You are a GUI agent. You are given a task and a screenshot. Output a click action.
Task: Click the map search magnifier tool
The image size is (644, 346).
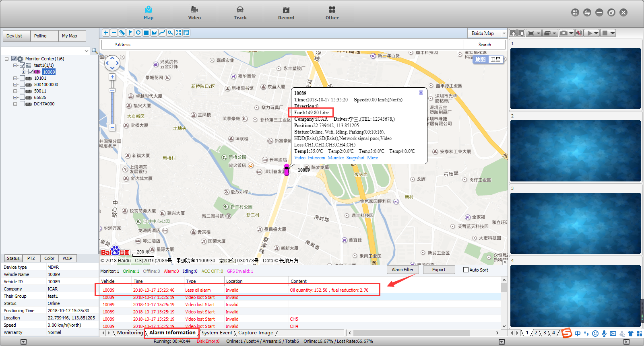click(170, 33)
